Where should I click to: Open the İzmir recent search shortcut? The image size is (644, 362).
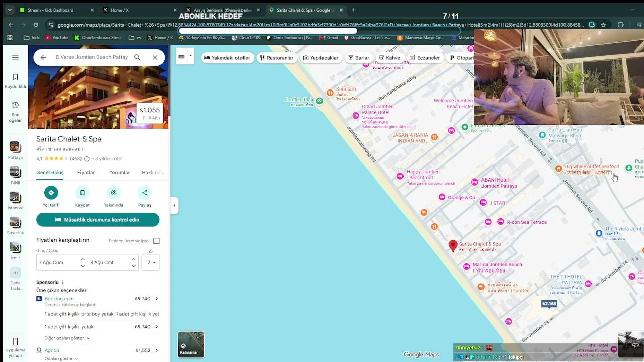pos(15,251)
